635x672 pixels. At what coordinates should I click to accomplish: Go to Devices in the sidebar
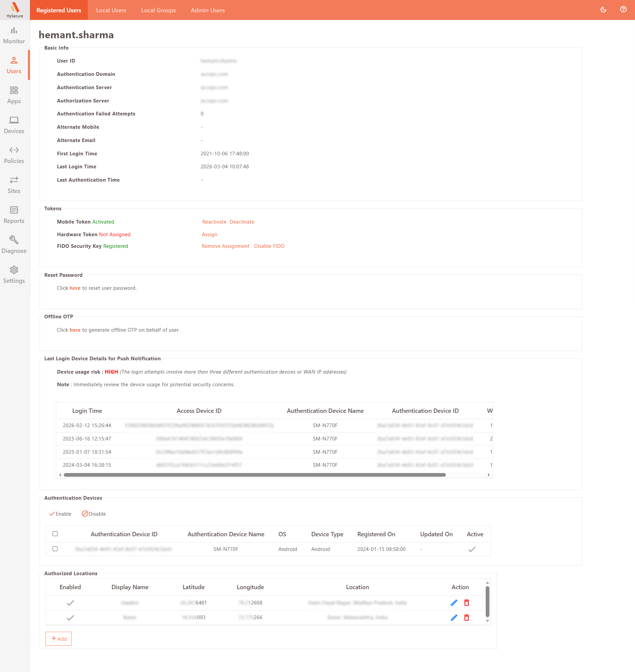click(x=14, y=125)
